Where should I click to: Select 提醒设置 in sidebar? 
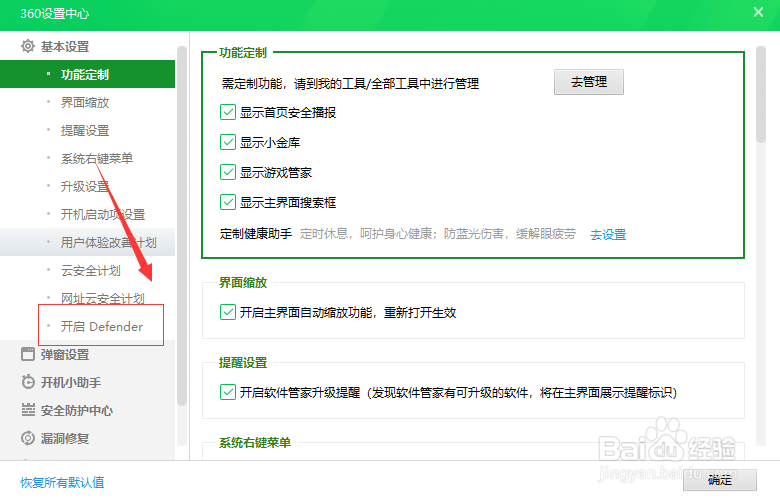click(88, 130)
